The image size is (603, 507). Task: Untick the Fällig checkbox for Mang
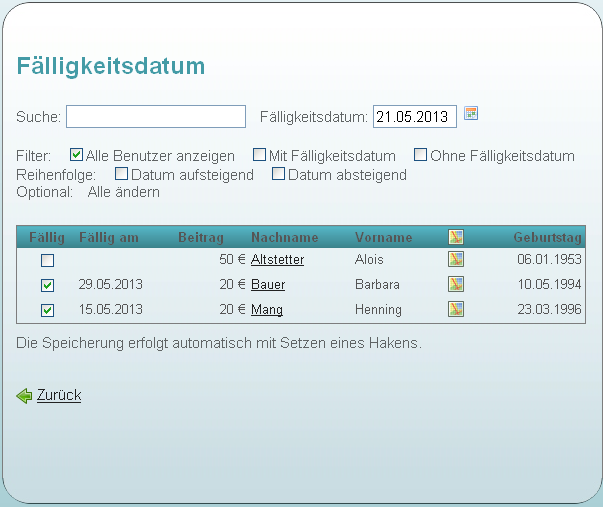pos(47,310)
